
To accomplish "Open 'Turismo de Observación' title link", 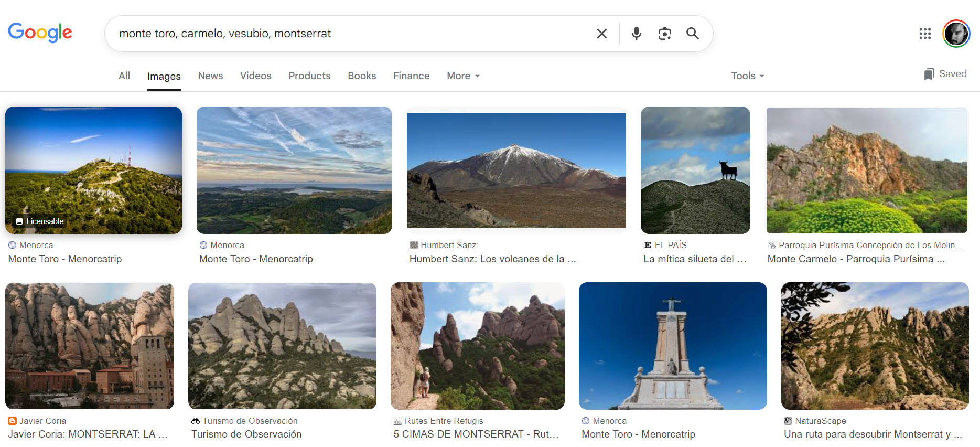I will pyautogui.click(x=246, y=434).
